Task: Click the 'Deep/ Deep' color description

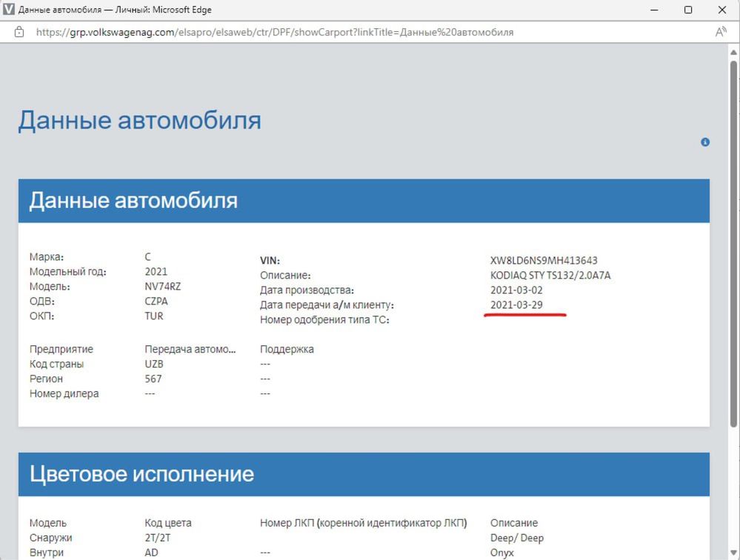Action: coord(517,538)
